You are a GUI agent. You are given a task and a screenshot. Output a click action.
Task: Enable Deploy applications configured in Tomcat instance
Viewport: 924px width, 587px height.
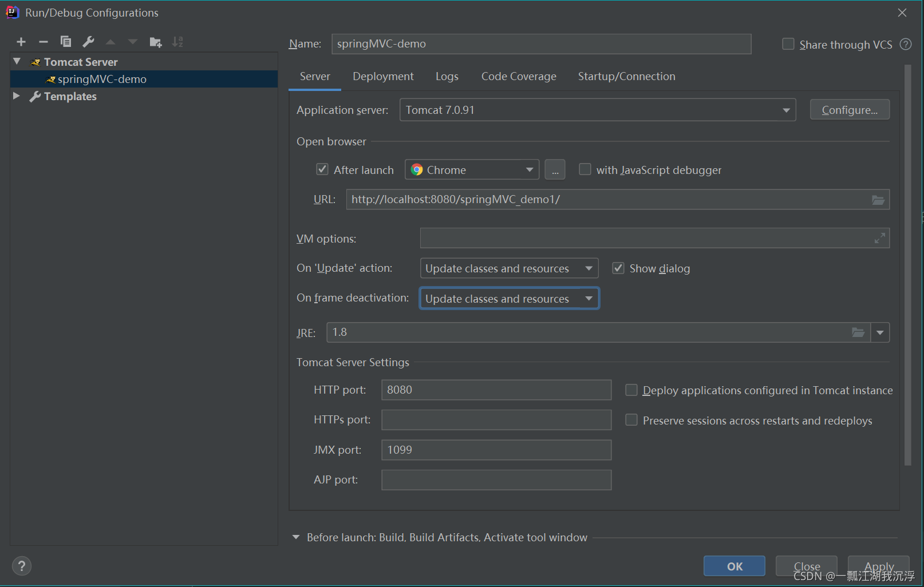[x=631, y=390]
